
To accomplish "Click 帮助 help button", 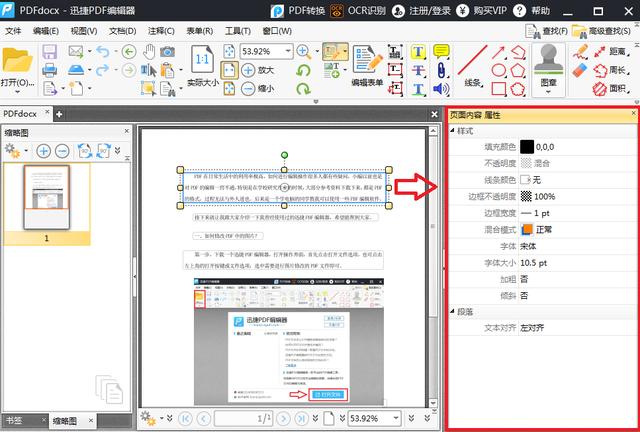I will point(531,11).
